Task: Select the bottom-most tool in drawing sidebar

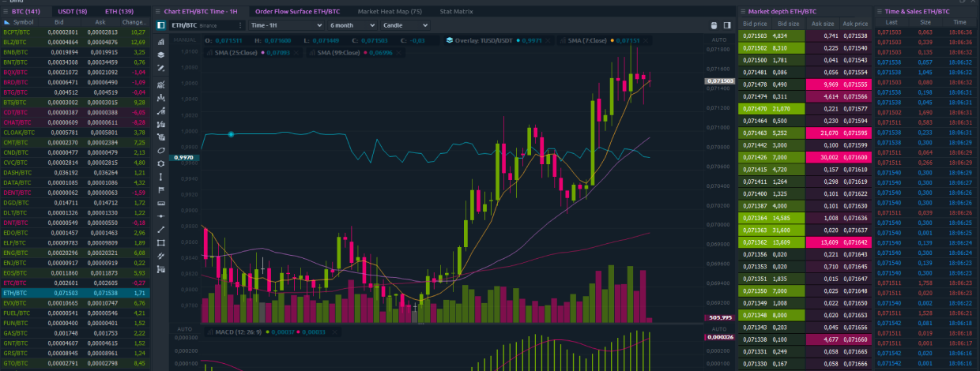Action: pyautogui.click(x=161, y=269)
